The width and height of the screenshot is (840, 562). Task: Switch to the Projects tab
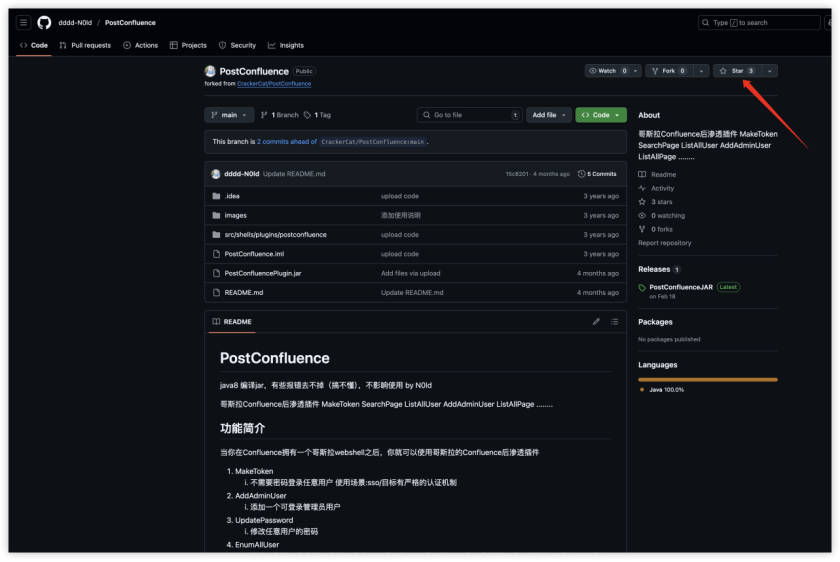[188, 46]
